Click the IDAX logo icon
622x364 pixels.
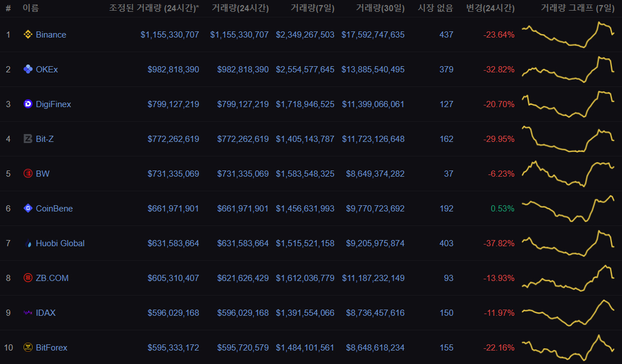[x=28, y=312]
